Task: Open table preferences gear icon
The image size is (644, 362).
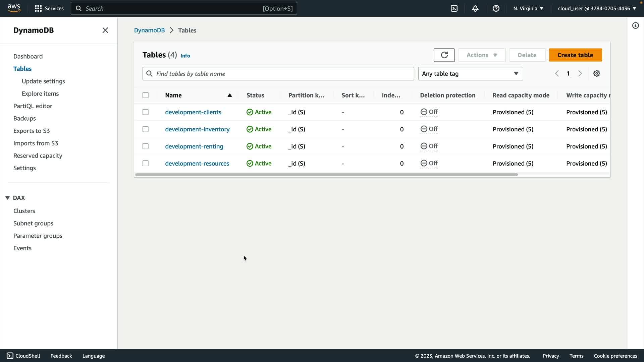Action: click(596, 73)
